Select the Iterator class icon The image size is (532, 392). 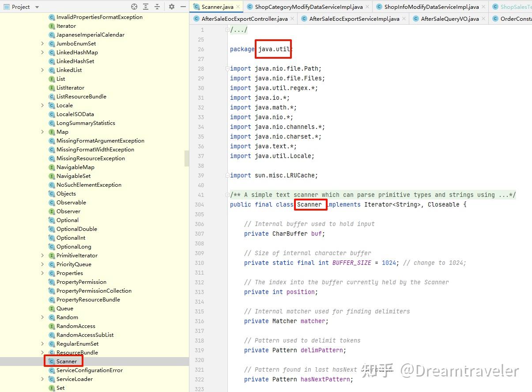click(53, 26)
